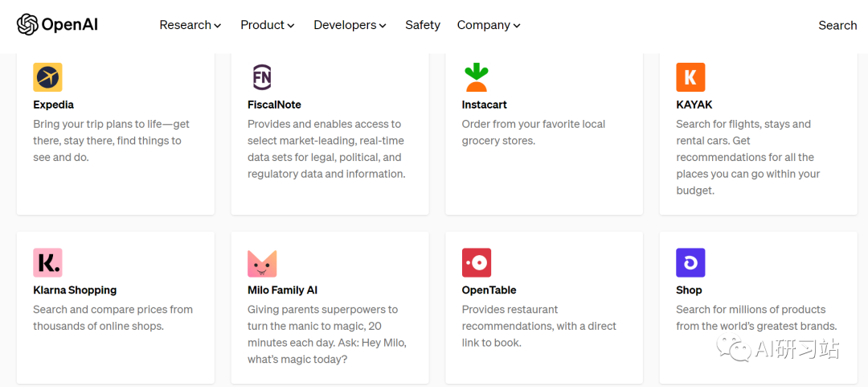
Task: Expand the Research dropdown menu
Action: tap(190, 25)
